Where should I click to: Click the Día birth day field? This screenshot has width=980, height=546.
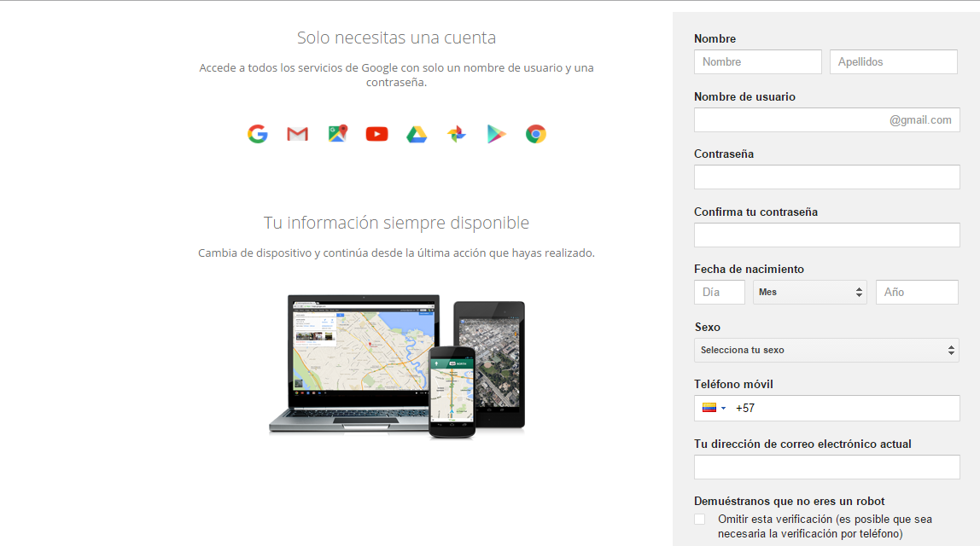(719, 293)
